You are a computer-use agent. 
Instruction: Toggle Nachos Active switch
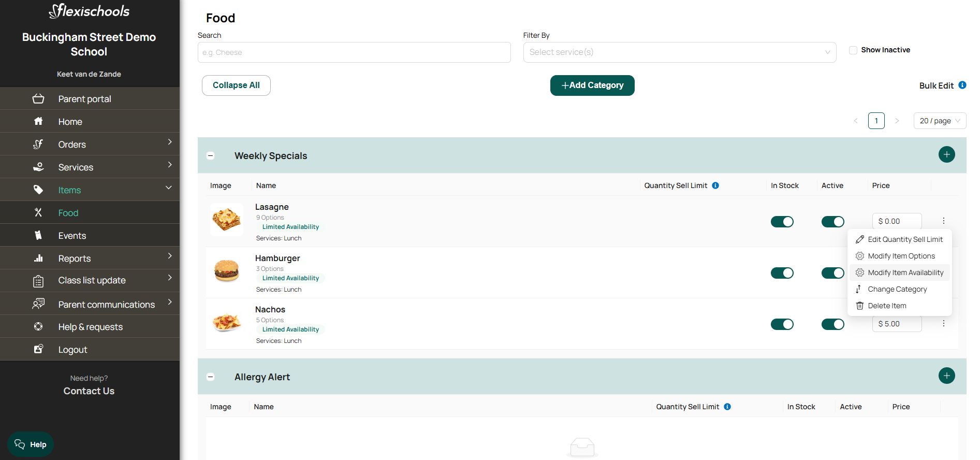pyautogui.click(x=833, y=324)
